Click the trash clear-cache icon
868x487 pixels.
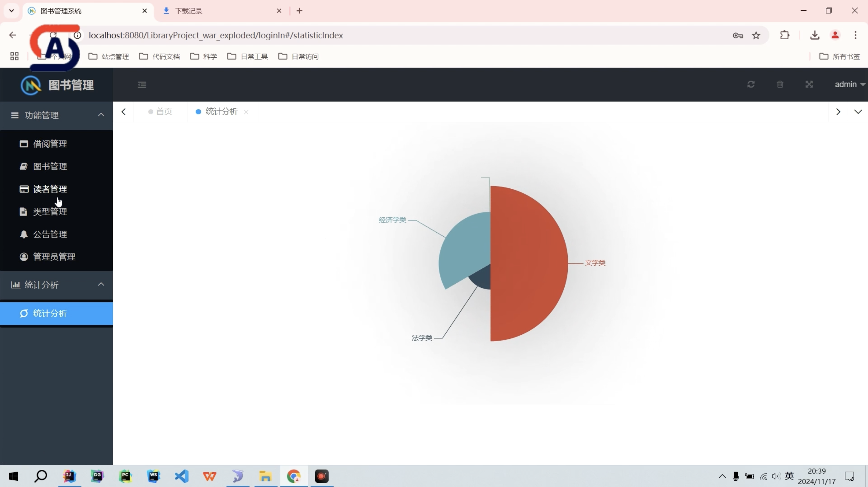tap(780, 84)
